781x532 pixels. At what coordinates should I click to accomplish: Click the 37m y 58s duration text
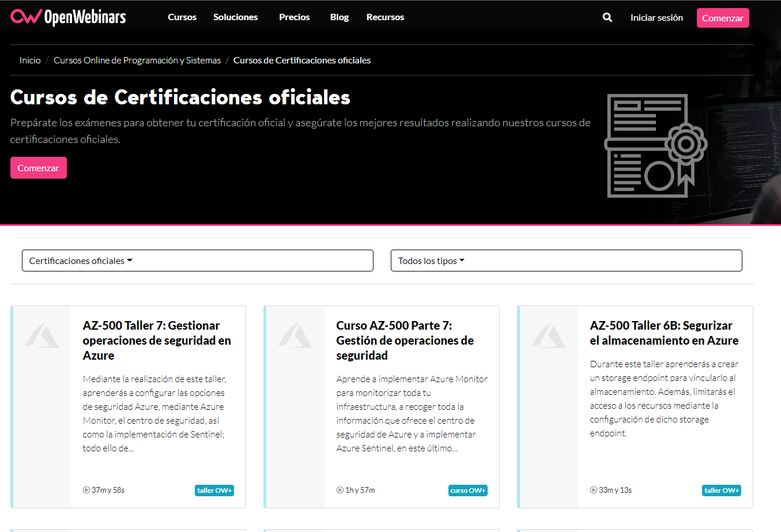pos(108,490)
